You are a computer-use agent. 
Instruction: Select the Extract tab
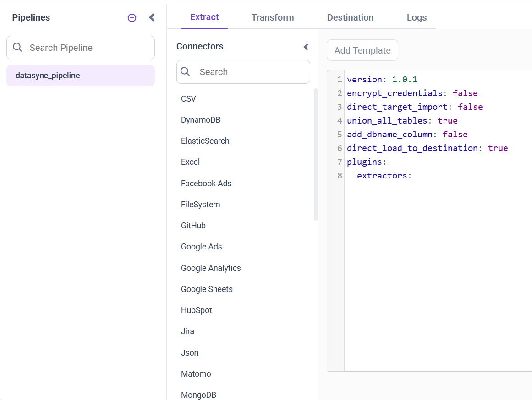coord(204,17)
